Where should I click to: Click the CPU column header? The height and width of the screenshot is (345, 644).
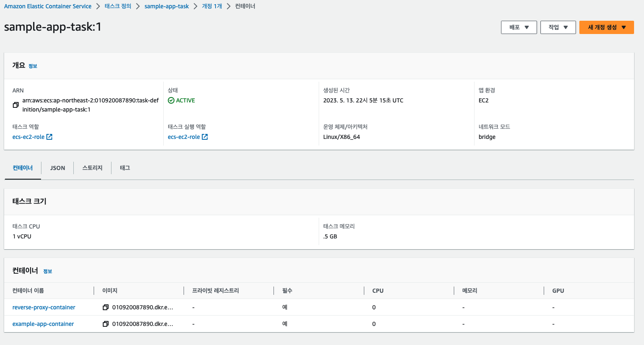point(378,291)
